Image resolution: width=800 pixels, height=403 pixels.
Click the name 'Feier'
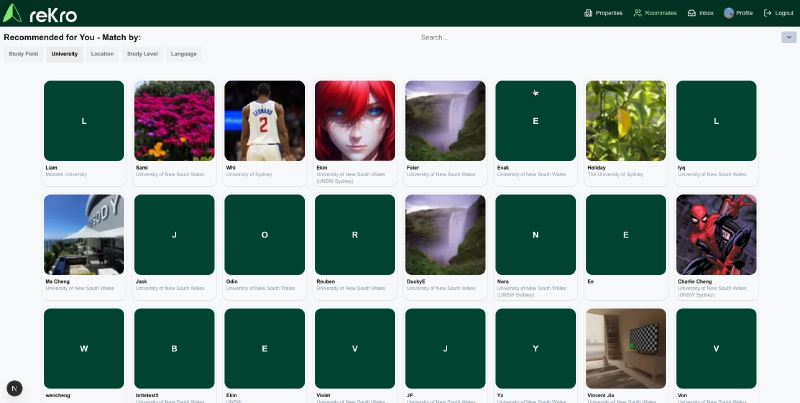pyautogui.click(x=413, y=168)
